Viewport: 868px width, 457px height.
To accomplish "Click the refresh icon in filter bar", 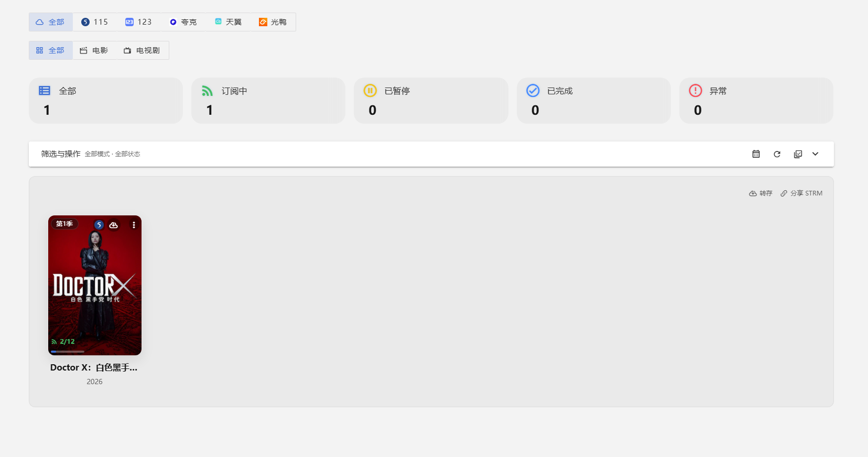I will click(777, 154).
